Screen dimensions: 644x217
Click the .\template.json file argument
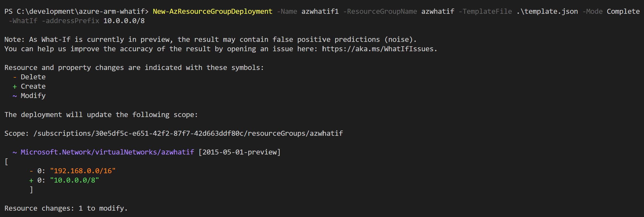coord(547,12)
